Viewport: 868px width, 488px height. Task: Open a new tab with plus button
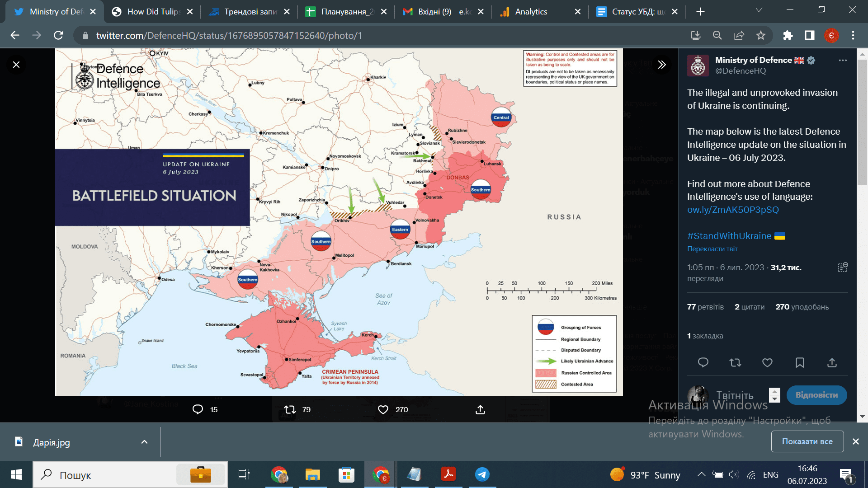[x=700, y=12]
